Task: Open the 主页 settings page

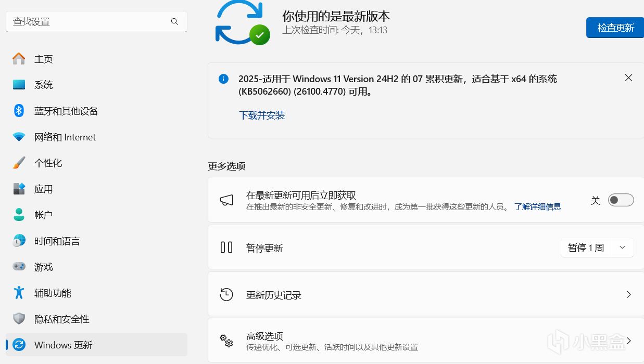Action: point(96,59)
